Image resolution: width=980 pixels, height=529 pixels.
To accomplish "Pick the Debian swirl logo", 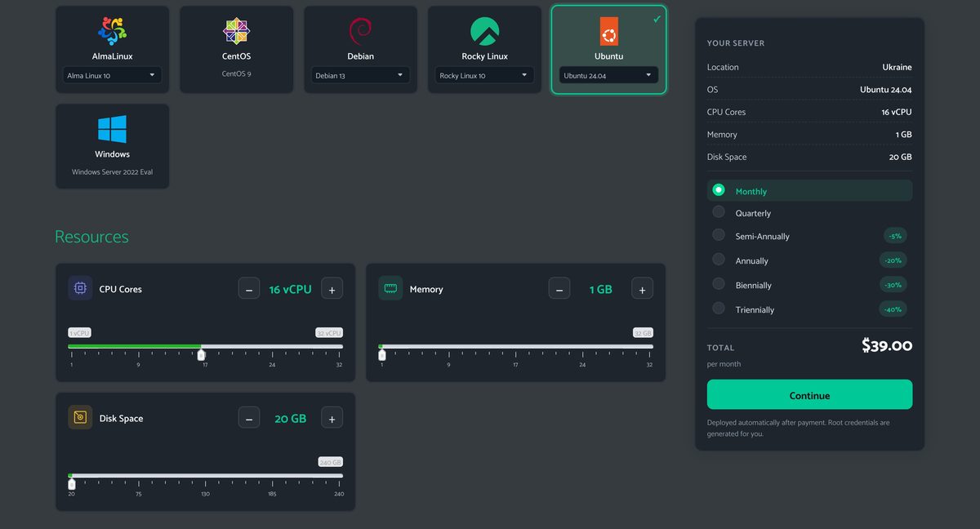I will tap(360, 31).
